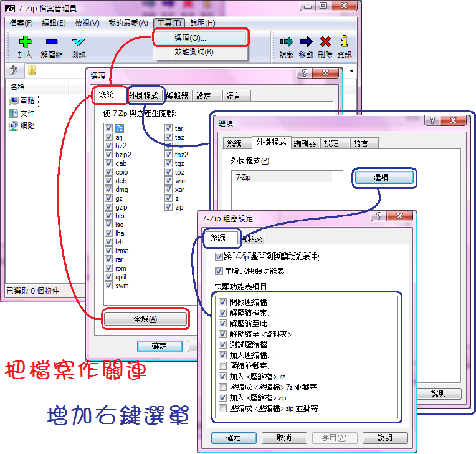This screenshot has width=476, height=454.
Task: Enable 壓縮成 <壓縮檔>.zip 並郵寄 checkbox
Action: [222, 408]
